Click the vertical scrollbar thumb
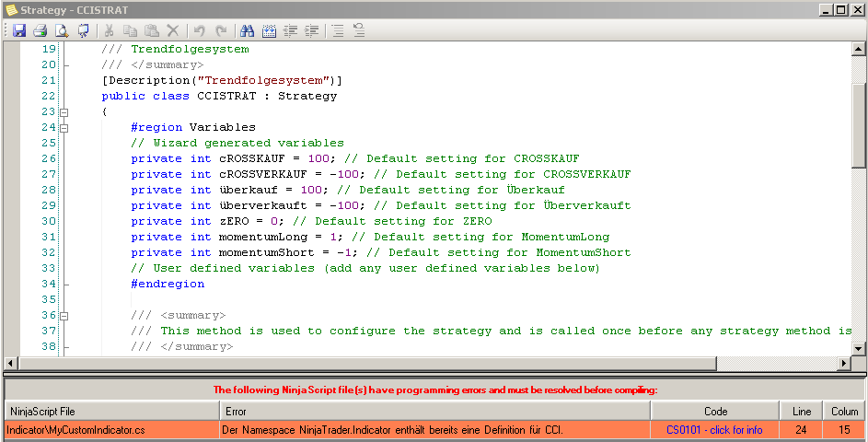 pyautogui.click(x=859, y=125)
